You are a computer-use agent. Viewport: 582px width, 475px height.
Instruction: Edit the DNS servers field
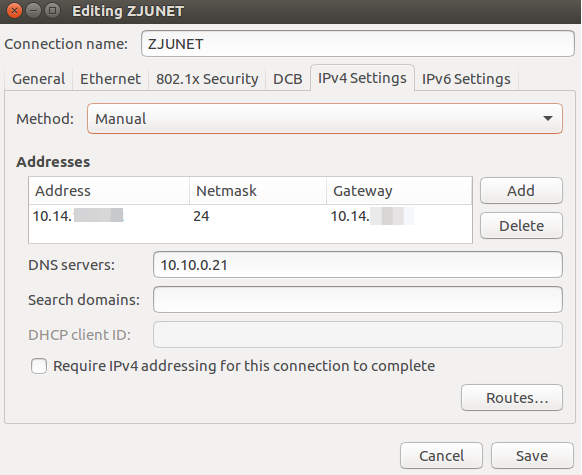358,265
